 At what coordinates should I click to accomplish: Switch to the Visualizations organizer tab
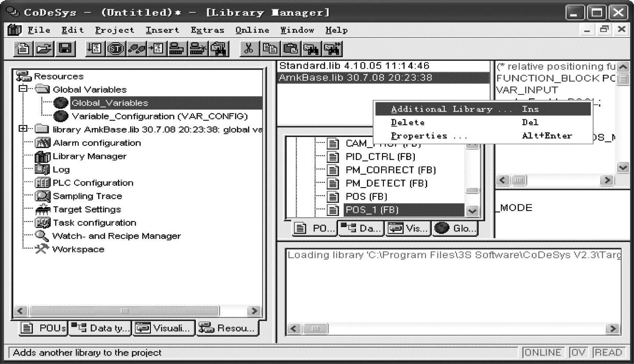point(163,328)
